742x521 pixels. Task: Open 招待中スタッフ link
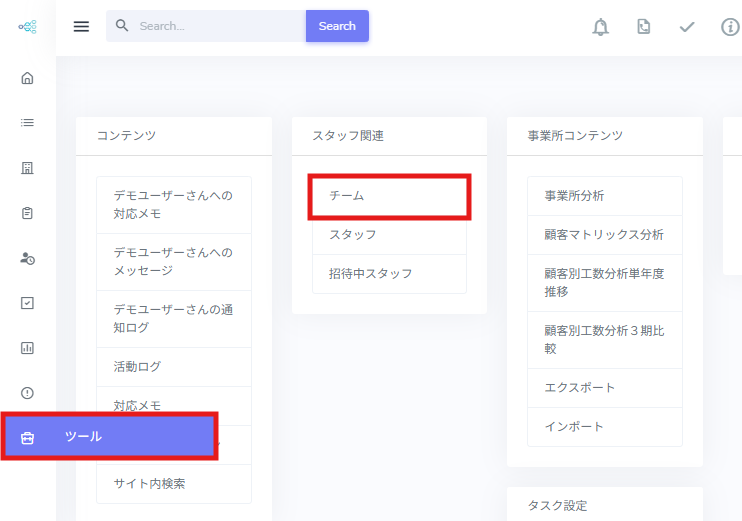(389, 273)
